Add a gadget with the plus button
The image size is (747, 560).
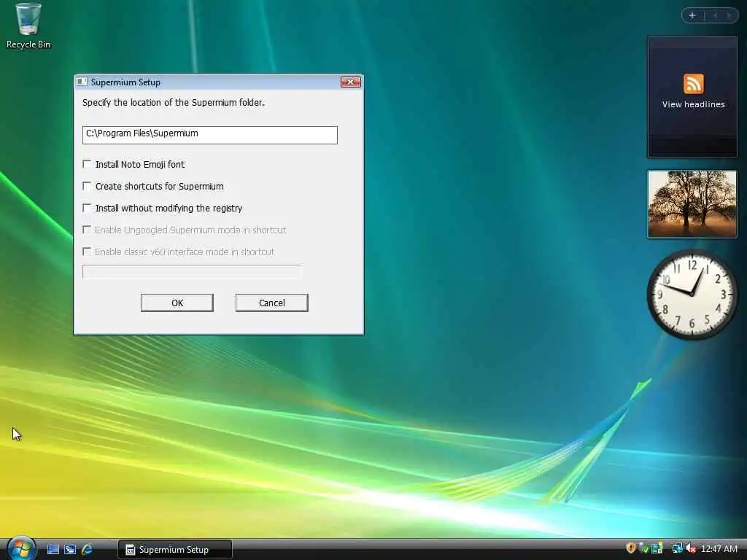click(692, 16)
